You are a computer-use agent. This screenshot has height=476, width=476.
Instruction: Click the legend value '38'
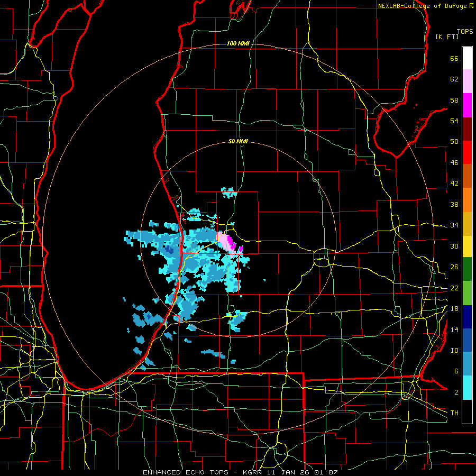[454, 204]
